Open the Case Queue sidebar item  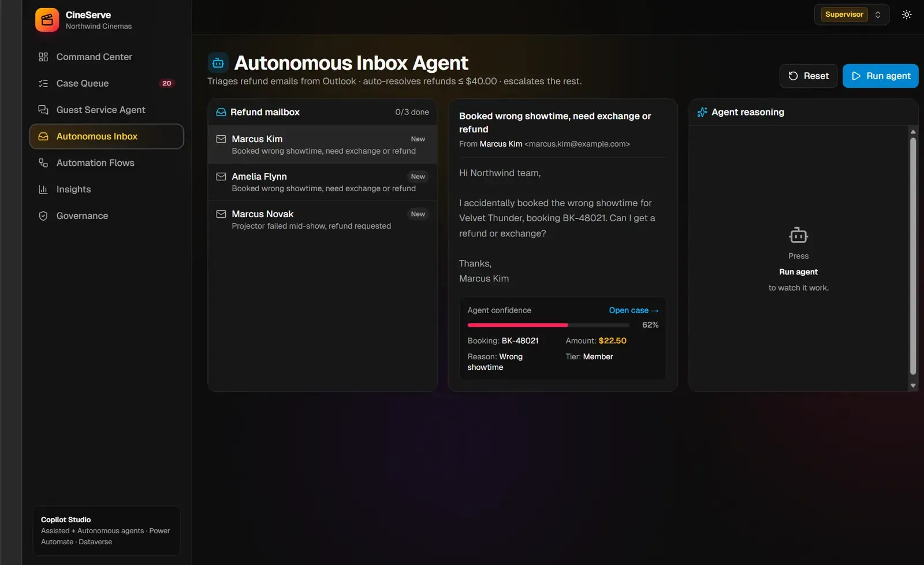(x=106, y=83)
